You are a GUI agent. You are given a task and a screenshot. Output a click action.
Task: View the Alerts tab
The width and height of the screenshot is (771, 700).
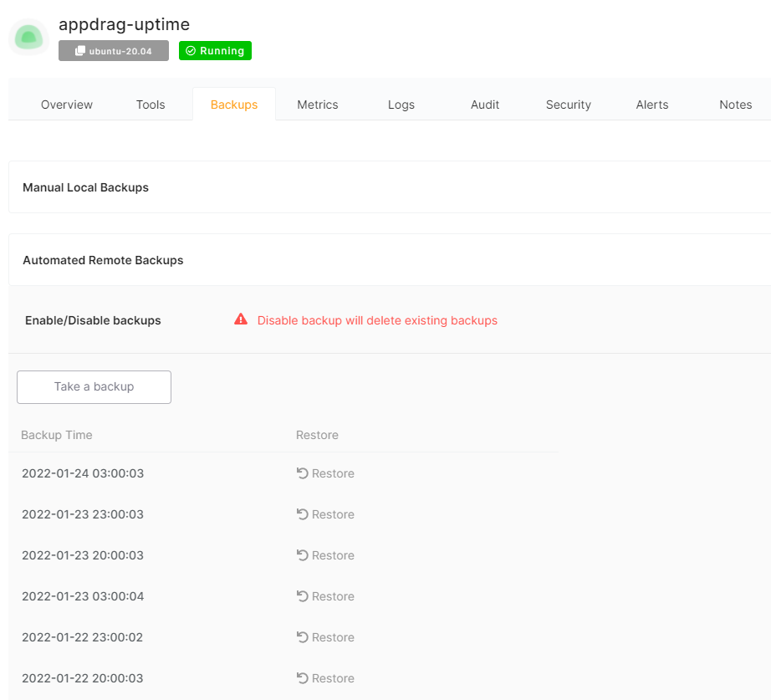click(x=652, y=105)
